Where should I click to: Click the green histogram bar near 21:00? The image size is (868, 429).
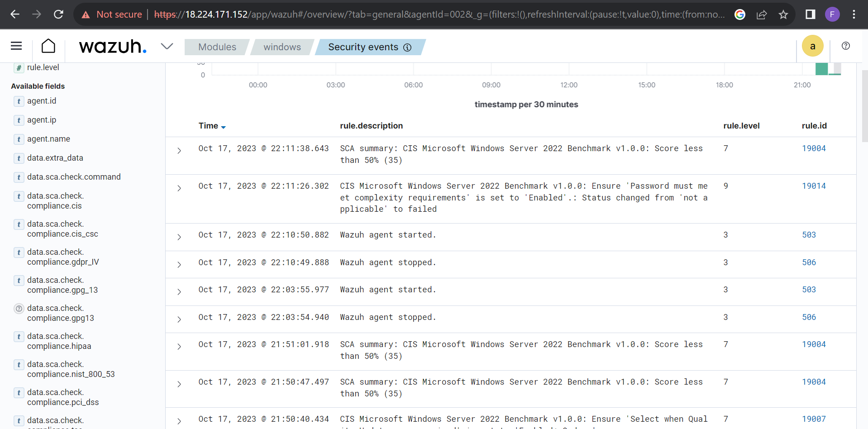click(821, 69)
